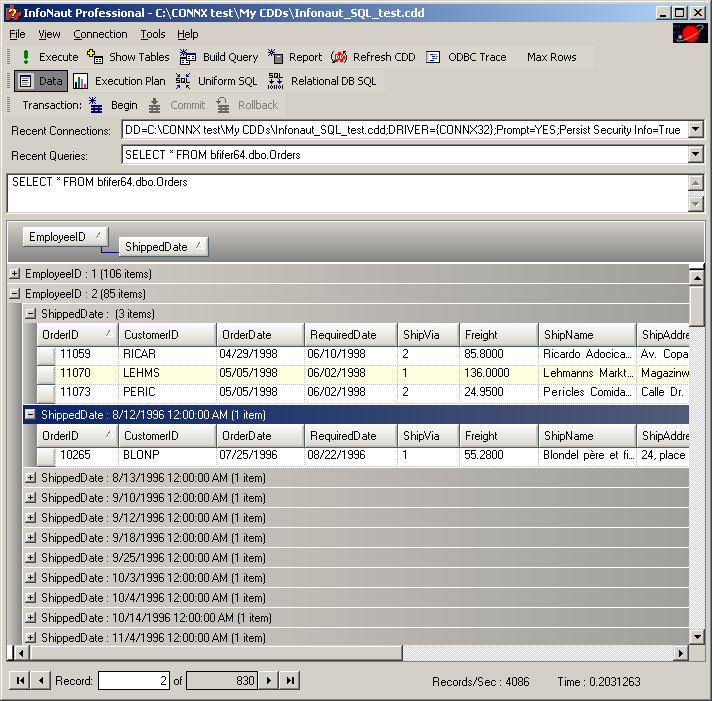Expand ShippedDate 8/13/1996 group
Screen dimensions: 712x701
coord(30,478)
